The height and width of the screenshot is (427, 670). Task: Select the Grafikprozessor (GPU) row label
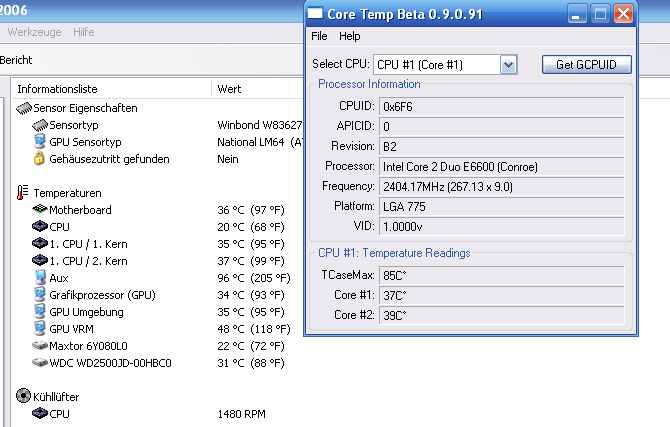coord(103,295)
